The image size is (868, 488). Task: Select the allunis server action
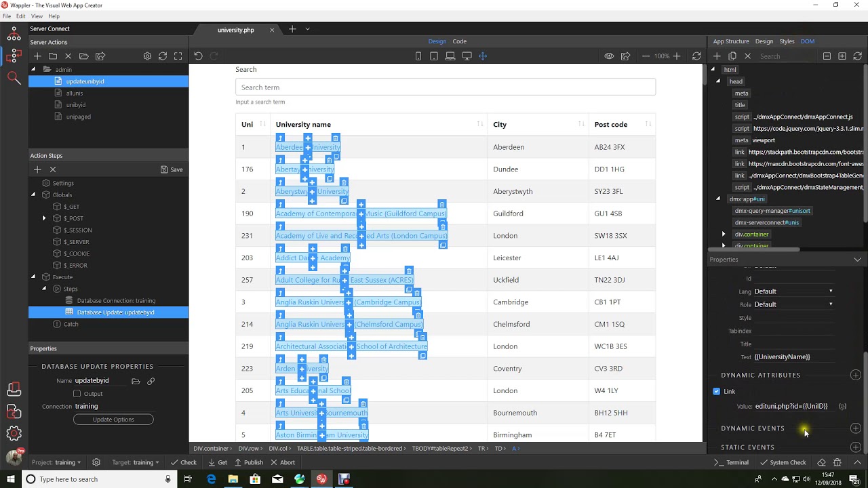[75, 93]
